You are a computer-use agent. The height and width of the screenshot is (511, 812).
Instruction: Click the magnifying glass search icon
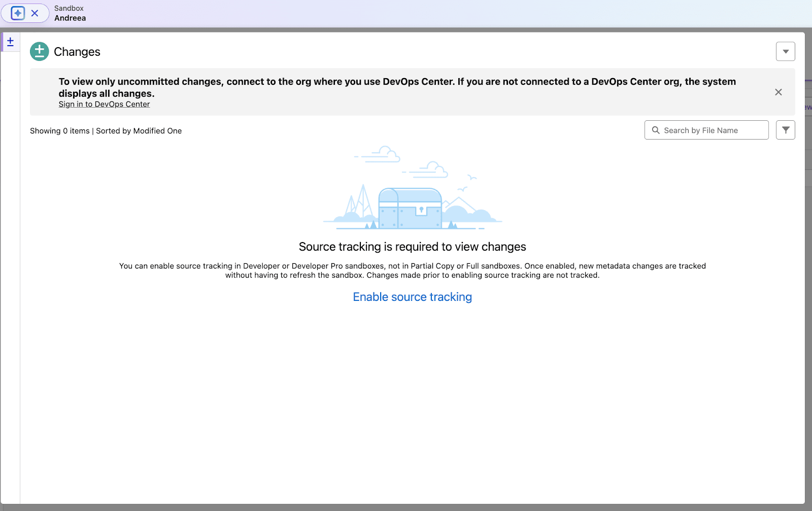pyautogui.click(x=656, y=130)
